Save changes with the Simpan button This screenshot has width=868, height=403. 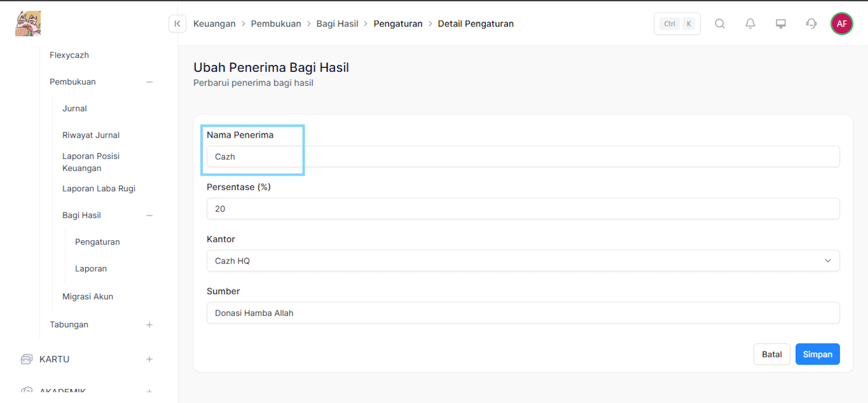(817, 354)
